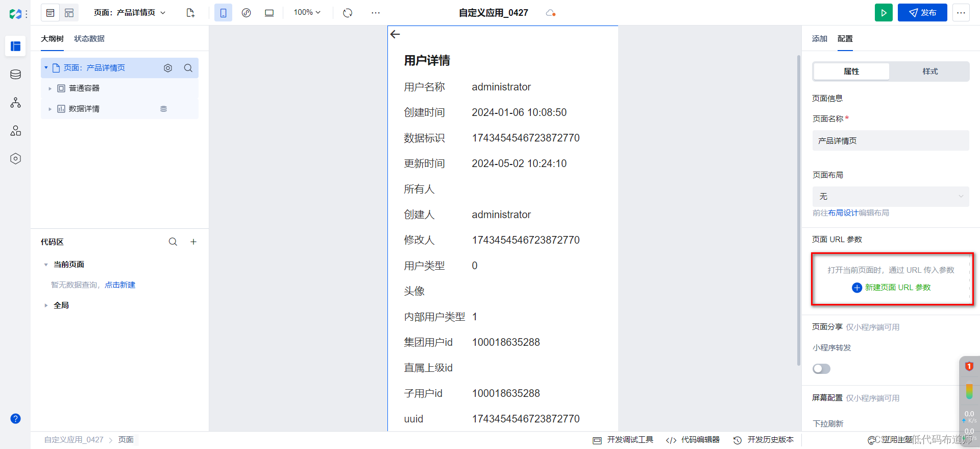The width and height of the screenshot is (980, 449).
Task: Expand the 数据详情 tree node
Action: point(50,109)
